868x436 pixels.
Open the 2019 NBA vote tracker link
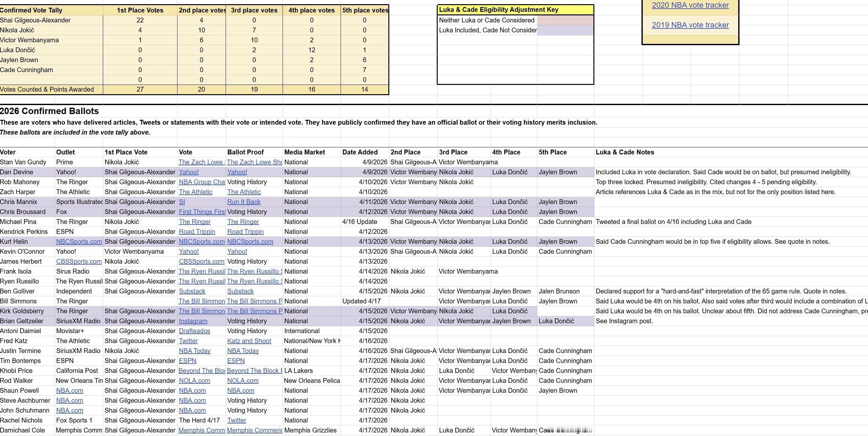[x=690, y=25]
